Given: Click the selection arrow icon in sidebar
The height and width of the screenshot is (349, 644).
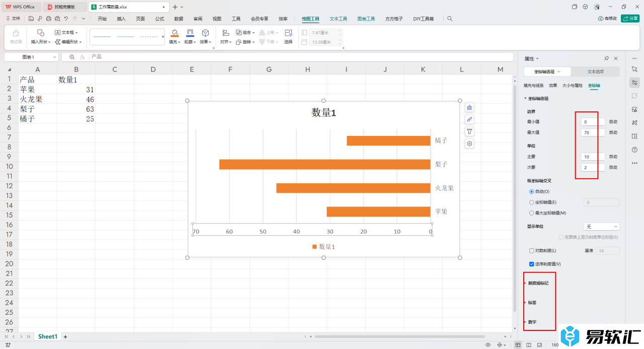Looking at the screenshot, I should click(x=634, y=68).
